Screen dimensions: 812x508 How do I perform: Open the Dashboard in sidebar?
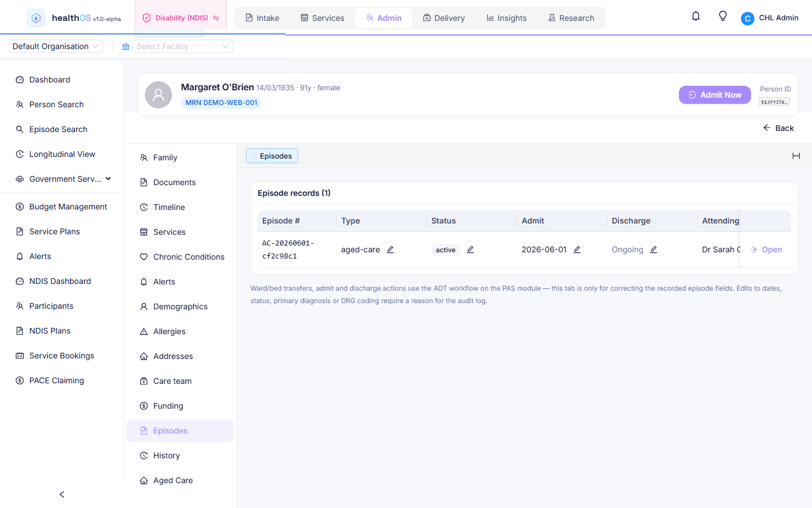[x=62, y=80]
